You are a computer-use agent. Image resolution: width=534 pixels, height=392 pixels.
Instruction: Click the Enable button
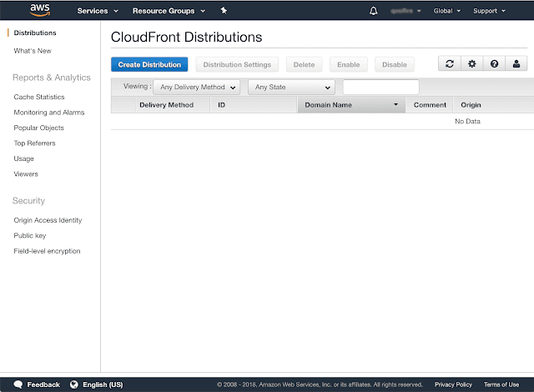(x=349, y=64)
